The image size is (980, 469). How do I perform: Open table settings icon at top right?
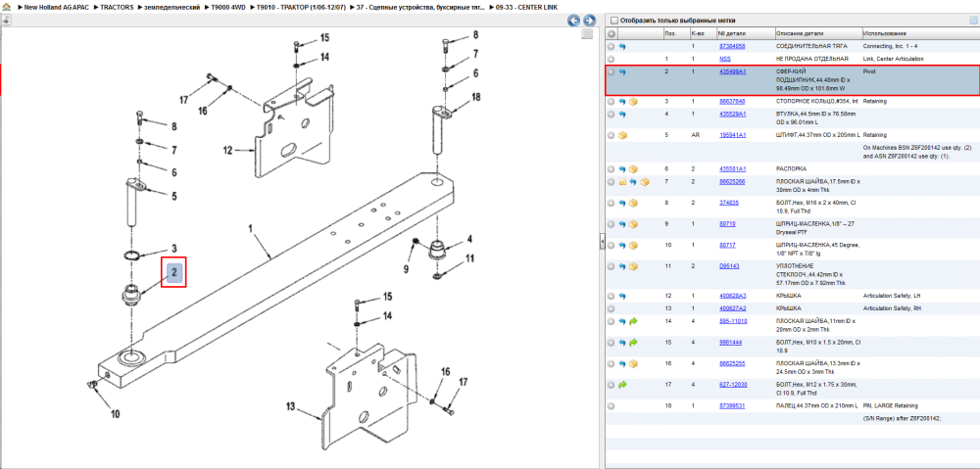click(973, 21)
